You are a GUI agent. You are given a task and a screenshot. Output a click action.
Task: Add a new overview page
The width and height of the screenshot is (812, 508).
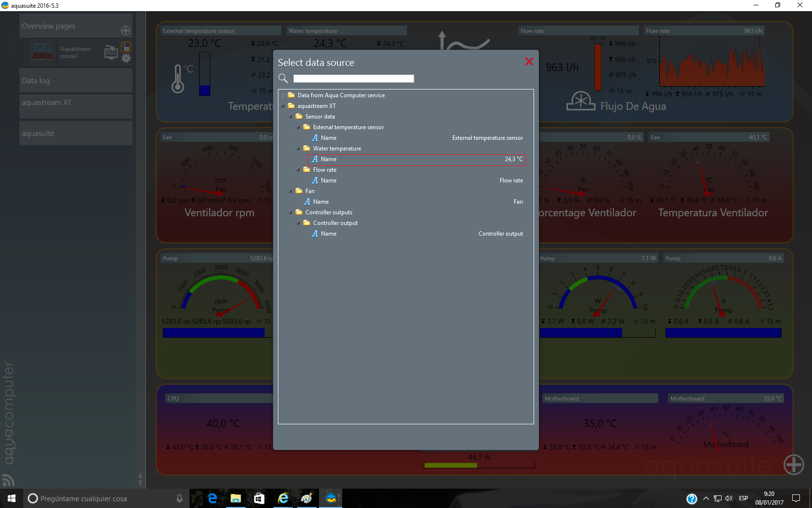pyautogui.click(x=126, y=30)
